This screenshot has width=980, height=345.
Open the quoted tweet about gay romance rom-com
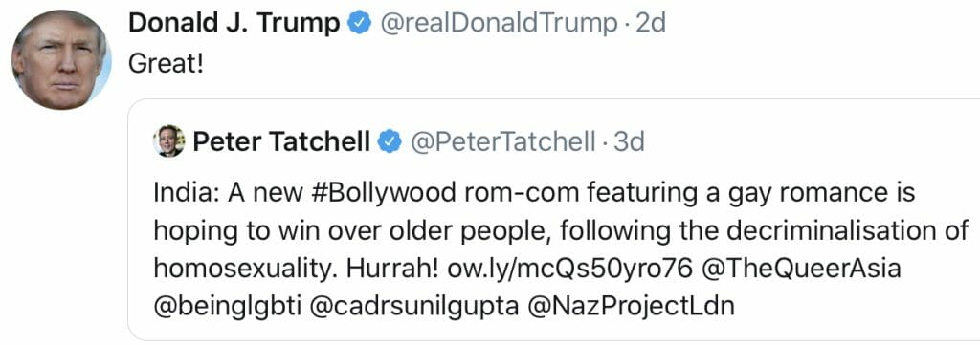coord(554,220)
